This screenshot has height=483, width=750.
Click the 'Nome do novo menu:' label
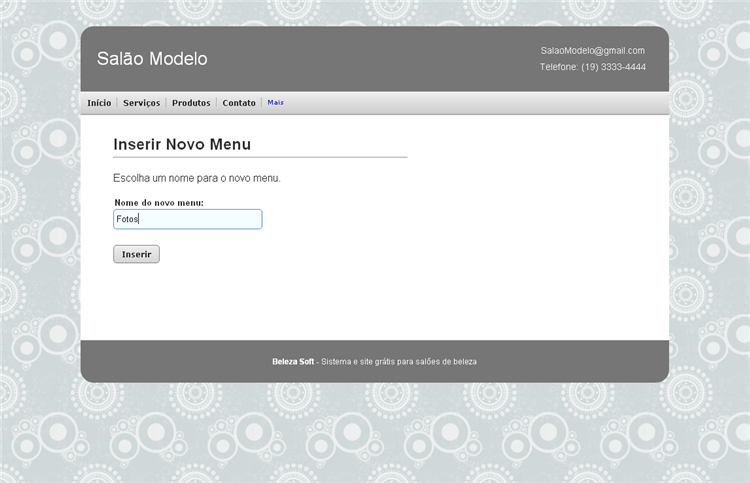[159, 203]
